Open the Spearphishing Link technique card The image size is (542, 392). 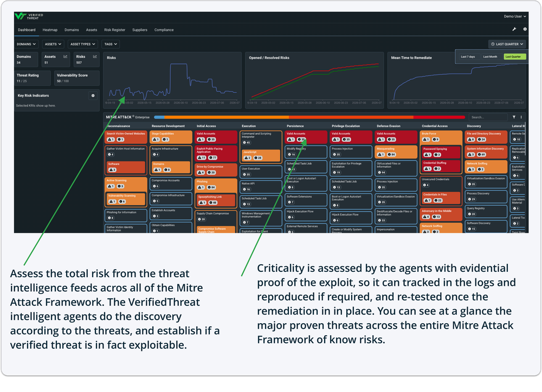tap(216, 200)
